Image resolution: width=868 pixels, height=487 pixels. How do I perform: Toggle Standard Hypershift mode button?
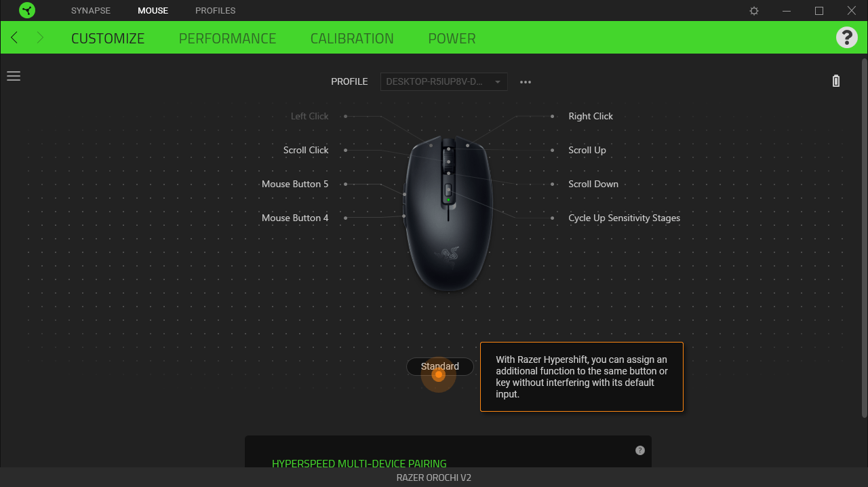tap(440, 366)
